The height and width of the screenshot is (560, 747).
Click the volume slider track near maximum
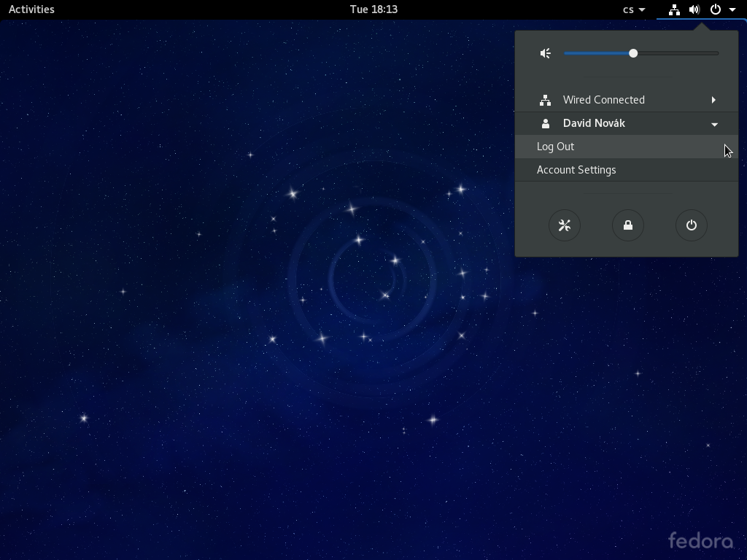tap(711, 53)
